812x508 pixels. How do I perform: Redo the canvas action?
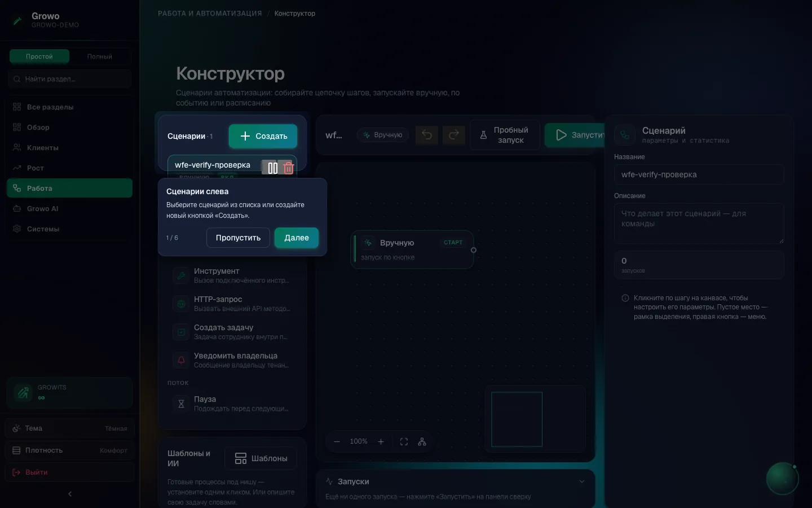(x=454, y=135)
